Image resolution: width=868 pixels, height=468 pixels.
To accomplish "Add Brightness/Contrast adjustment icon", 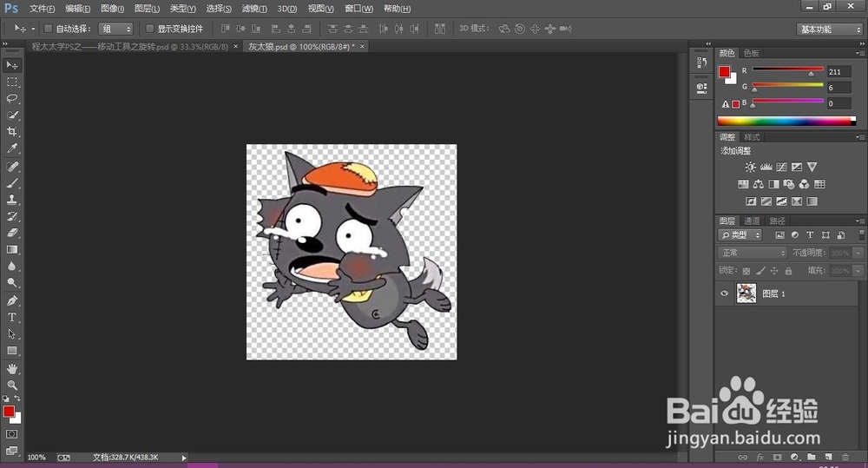I will [x=750, y=167].
